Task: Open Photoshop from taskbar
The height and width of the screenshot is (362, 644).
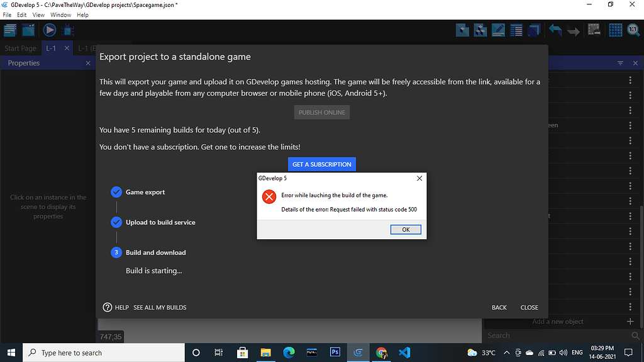Action: 335,353
